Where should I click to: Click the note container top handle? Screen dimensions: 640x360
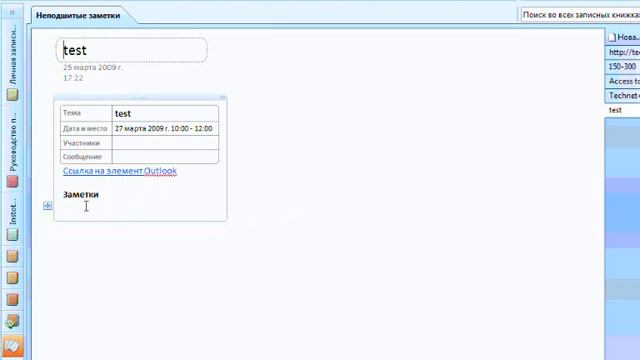click(139, 98)
